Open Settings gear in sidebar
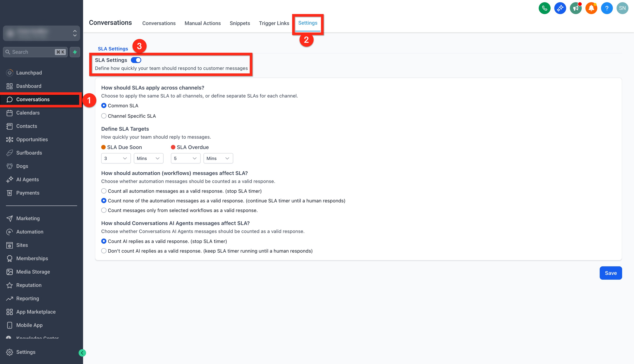The image size is (634, 364). (25, 352)
